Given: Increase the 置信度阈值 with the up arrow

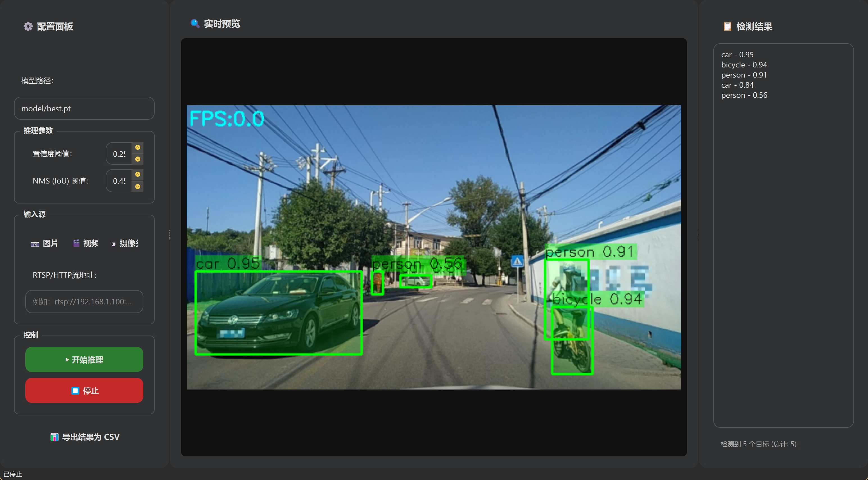Looking at the screenshot, I should tap(137, 147).
